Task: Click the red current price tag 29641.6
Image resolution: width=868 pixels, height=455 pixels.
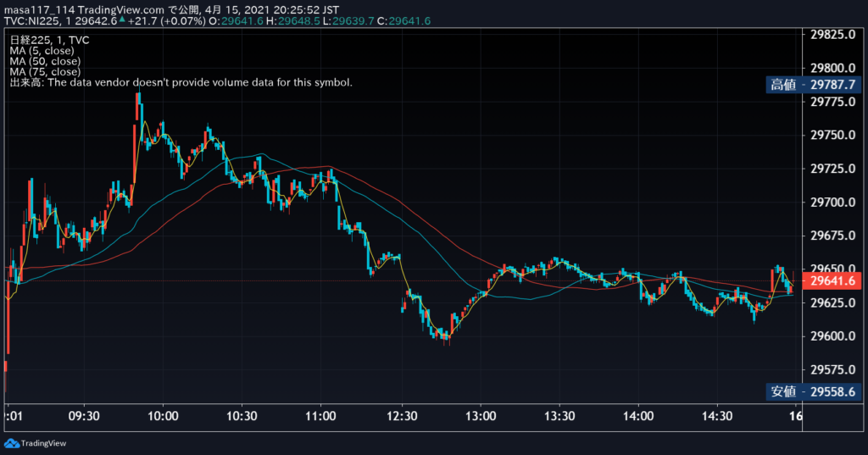Action: coord(832,280)
